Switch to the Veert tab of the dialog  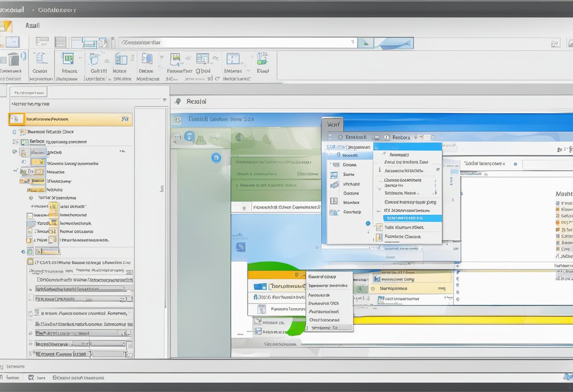click(x=333, y=124)
